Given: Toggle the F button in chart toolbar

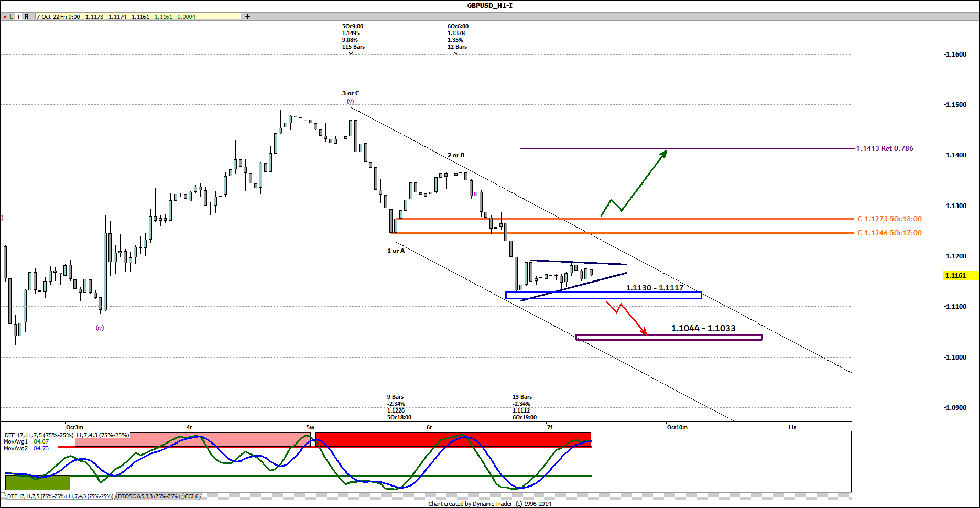Looking at the screenshot, I should point(19,17).
